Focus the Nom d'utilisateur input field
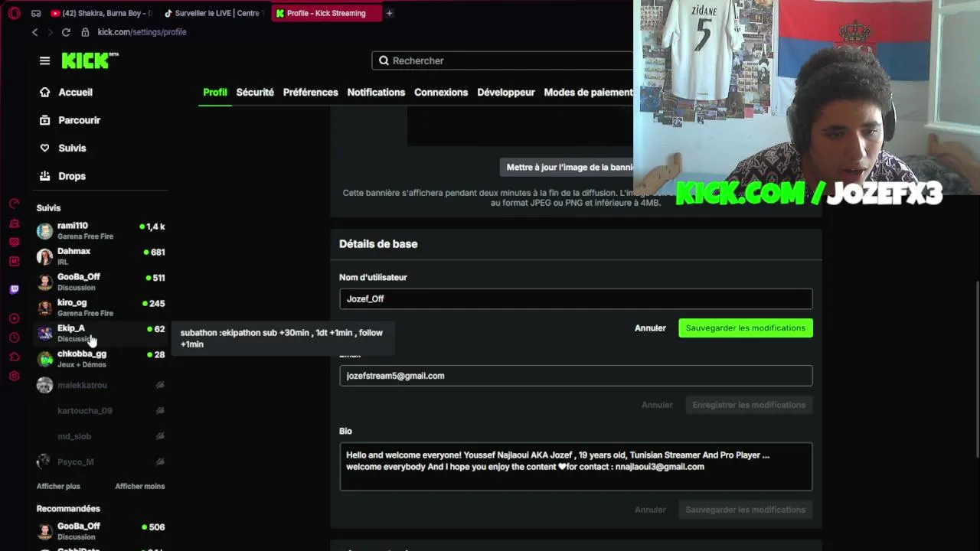This screenshot has width=980, height=551. (576, 298)
